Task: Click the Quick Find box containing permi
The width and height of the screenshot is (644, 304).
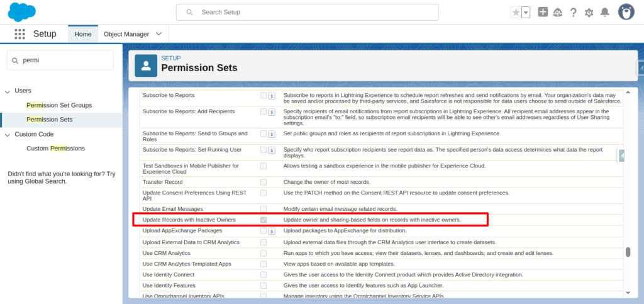Action: tap(60, 60)
